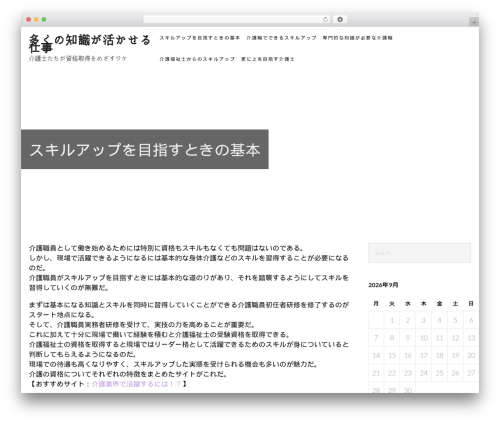Select calendar day 10

point(424,338)
